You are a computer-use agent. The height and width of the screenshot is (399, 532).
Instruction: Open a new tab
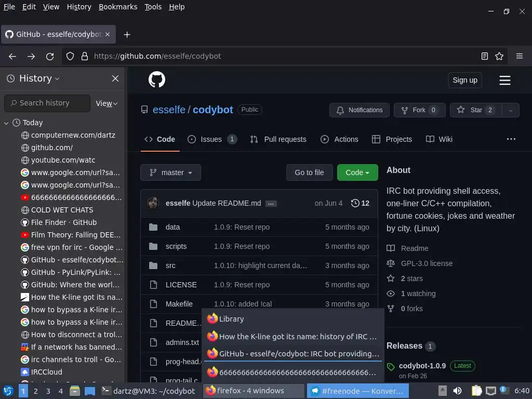click(x=127, y=35)
